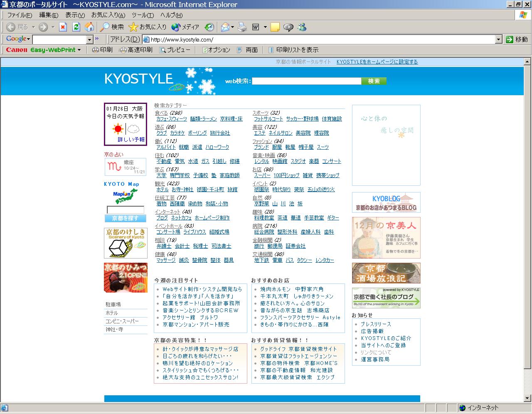Open the ファイル(F) menu
Screen dimensions: 532x414
coord(19,15)
